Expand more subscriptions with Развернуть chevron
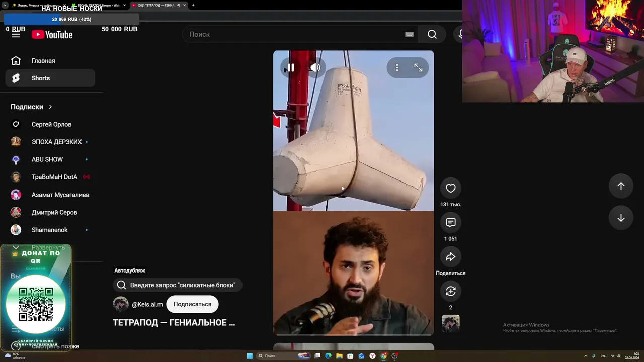The width and height of the screenshot is (644, 362). (x=16, y=247)
